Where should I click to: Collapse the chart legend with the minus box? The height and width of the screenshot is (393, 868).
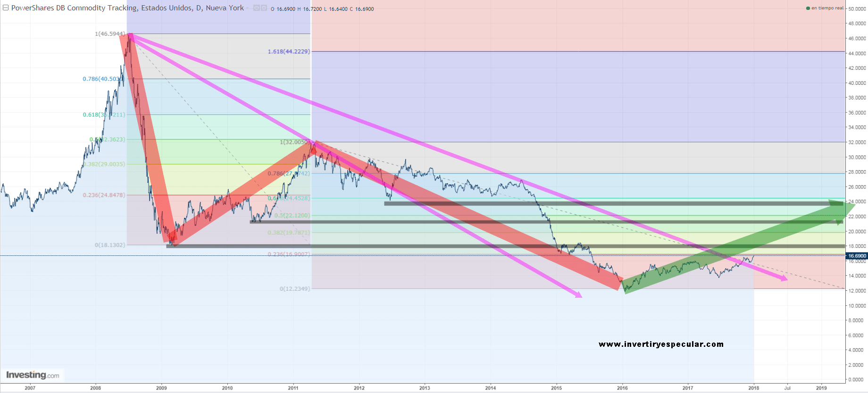tap(6, 8)
